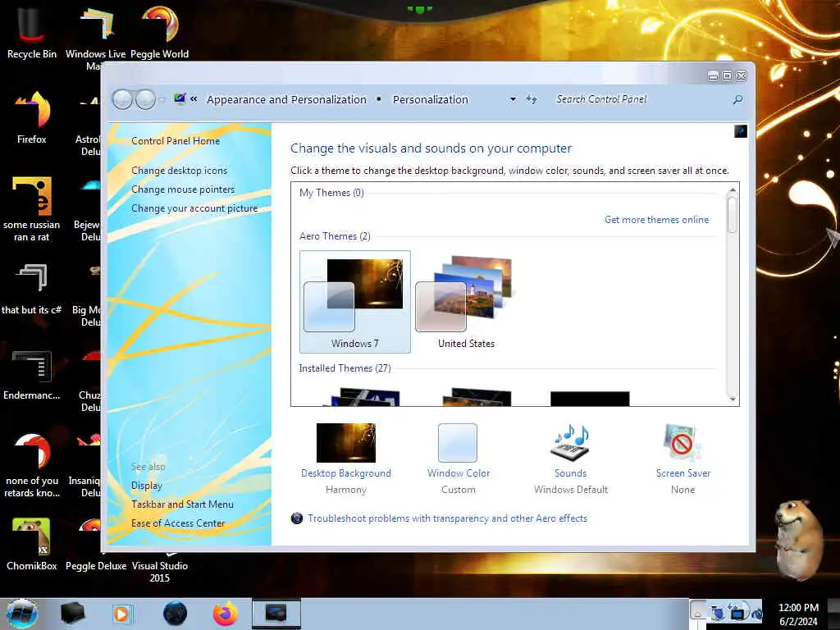Image resolution: width=840 pixels, height=630 pixels.
Task: Click the Forward navigation button
Action: [x=145, y=99]
